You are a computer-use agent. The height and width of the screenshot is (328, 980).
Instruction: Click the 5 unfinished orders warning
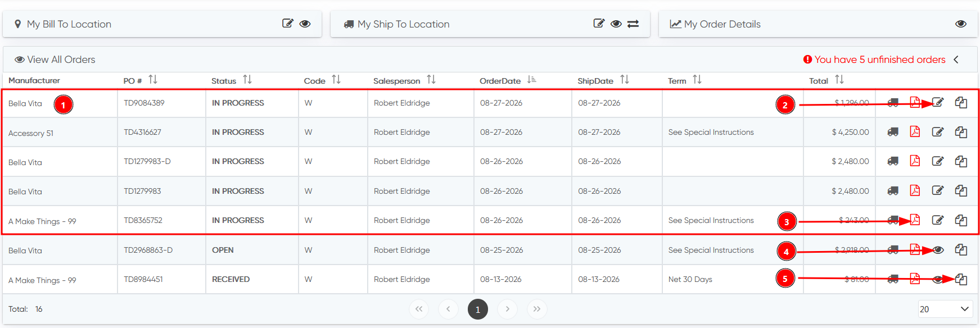(874, 60)
